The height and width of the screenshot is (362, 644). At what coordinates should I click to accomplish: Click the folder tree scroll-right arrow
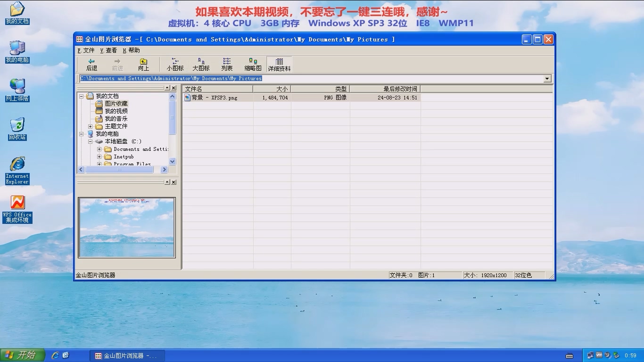click(x=164, y=170)
